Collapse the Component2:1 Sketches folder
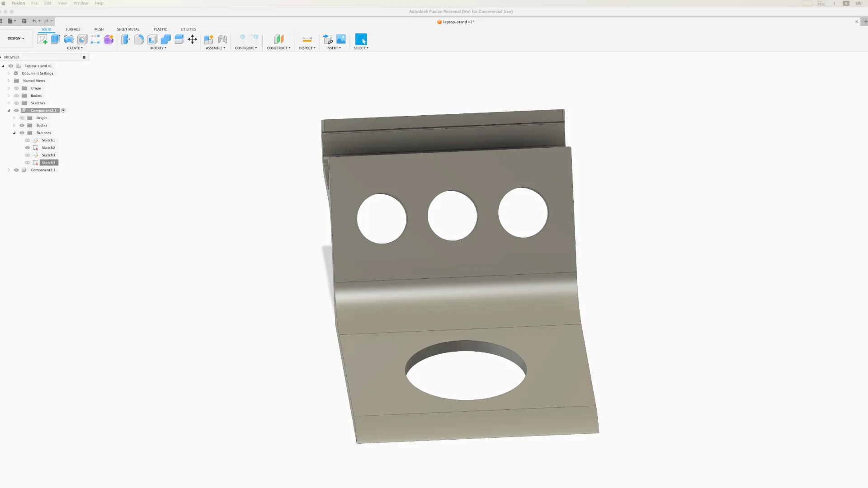Image resolution: width=868 pixels, height=488 pixels. point(14,133)
